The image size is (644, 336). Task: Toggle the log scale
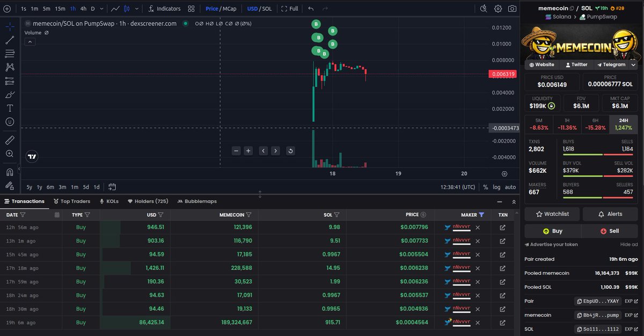click(x=496, y=187)
